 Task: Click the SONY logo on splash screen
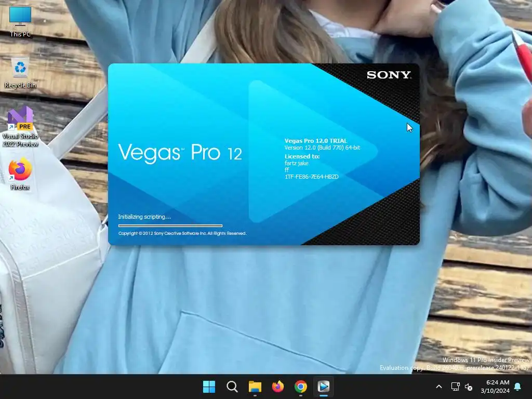click(389, 75)
